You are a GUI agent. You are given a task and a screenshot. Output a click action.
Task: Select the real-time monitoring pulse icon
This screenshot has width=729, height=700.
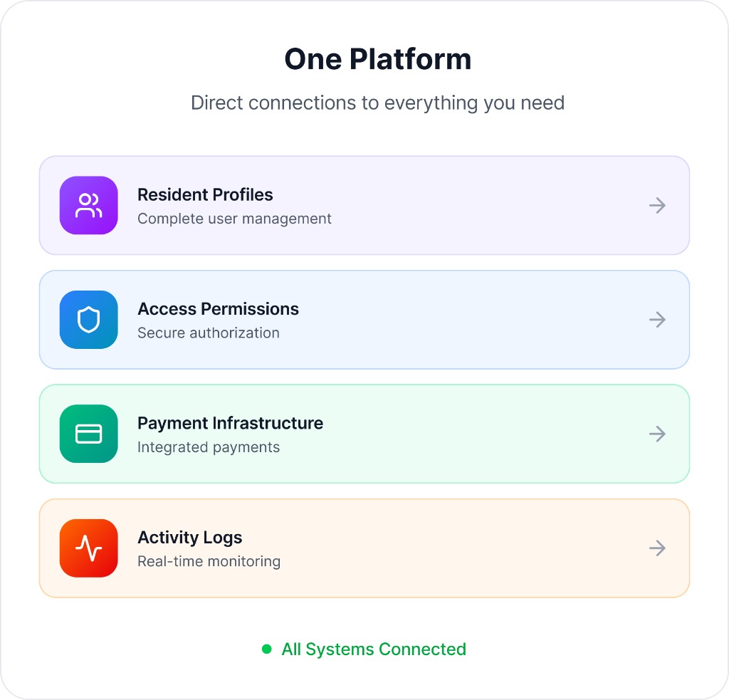click(x=88, y=548)
